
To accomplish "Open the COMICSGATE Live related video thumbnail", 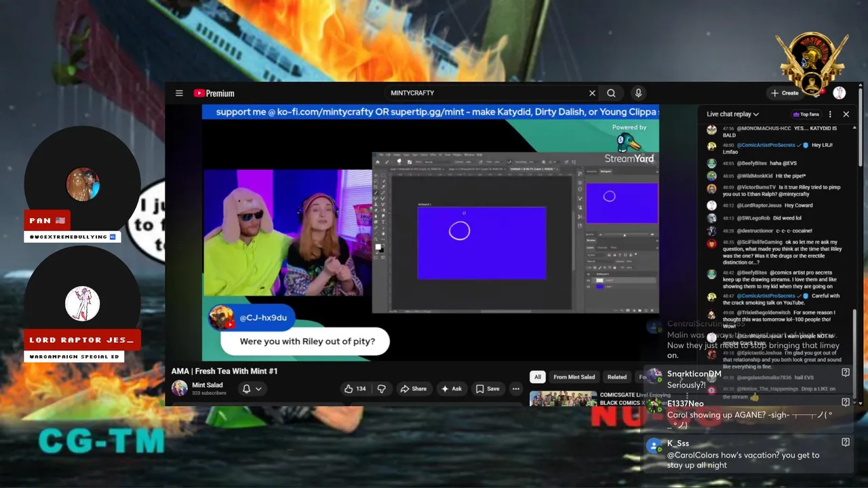I will click(563, 399).
